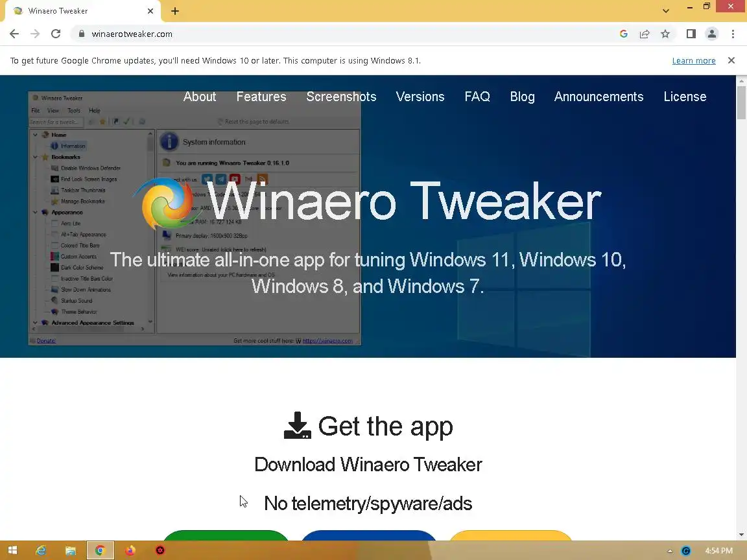Launch Firefox from the taskbar
The height and width of the screenshot is (560, 747).
130,550
